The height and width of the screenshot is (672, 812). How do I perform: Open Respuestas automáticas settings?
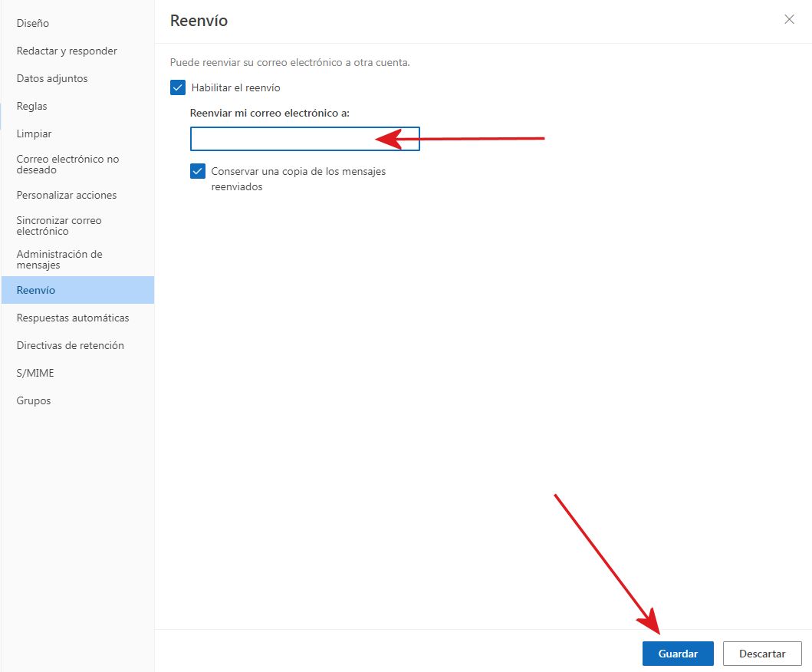tap(77, 318)
